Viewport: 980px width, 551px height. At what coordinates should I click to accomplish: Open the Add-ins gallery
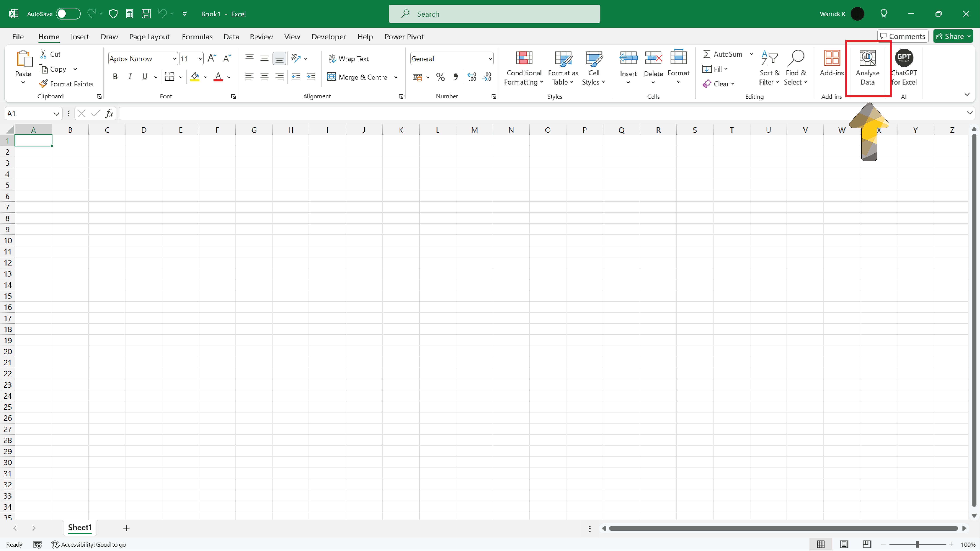(x=832, y=63)
